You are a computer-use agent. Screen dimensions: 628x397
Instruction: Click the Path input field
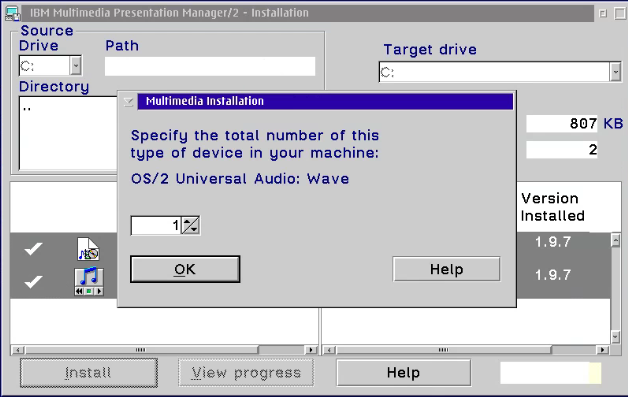tap(210, 66)
